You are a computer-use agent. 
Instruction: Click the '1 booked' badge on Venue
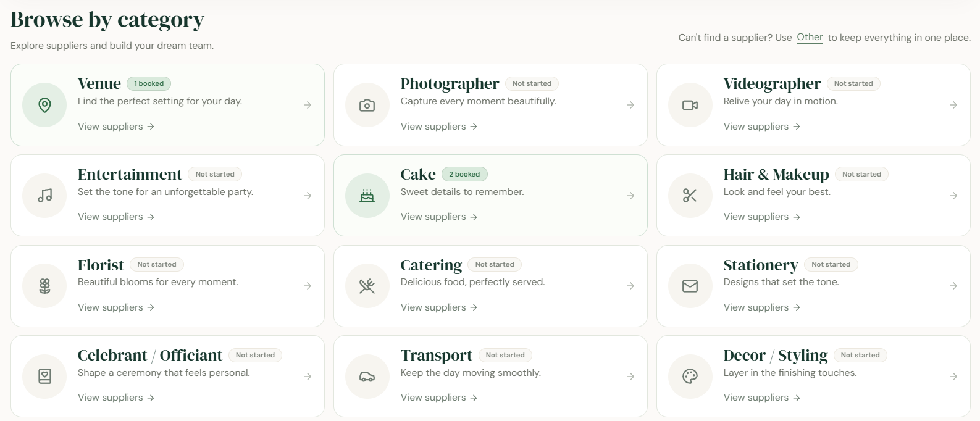pyautogui.click(x=149, y=83)
